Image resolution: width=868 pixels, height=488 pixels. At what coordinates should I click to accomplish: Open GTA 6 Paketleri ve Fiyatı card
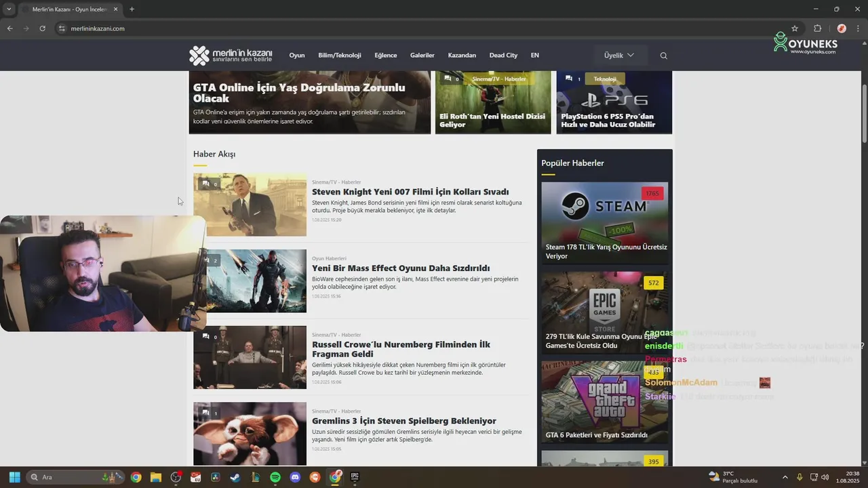point(604,402)
